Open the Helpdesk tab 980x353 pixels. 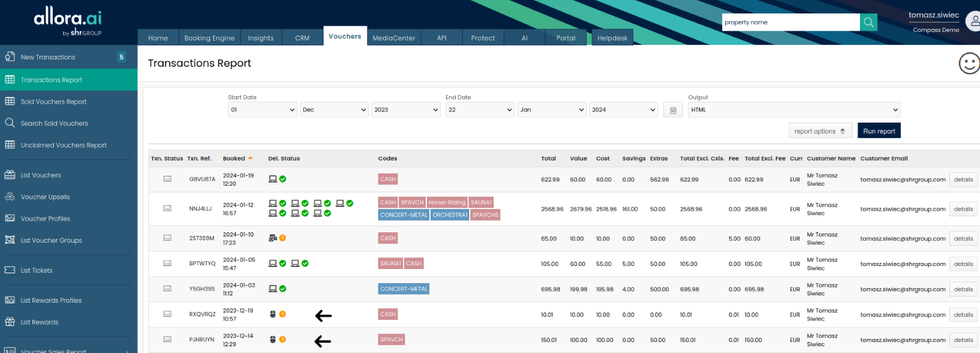[x=612, y=37]
